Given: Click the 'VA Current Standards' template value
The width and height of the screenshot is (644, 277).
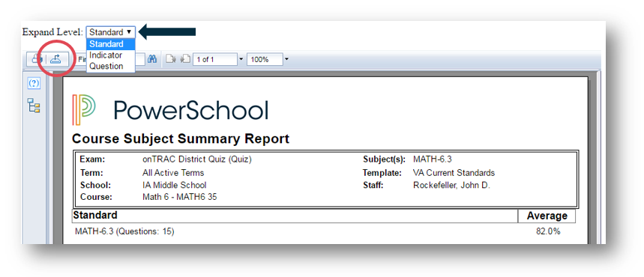Looking at the screenshot, I should pyautogui.click(x=454, y=173).
